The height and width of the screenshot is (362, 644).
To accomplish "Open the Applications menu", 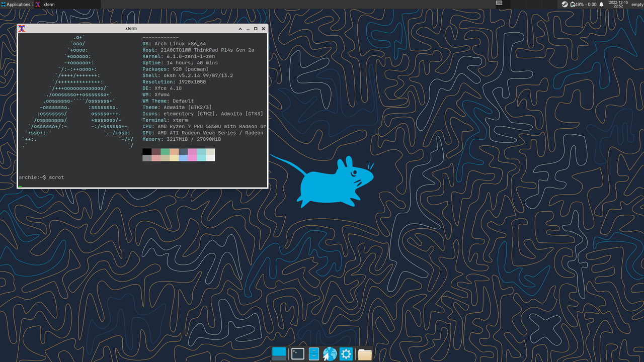I will (x=16, y=5).
